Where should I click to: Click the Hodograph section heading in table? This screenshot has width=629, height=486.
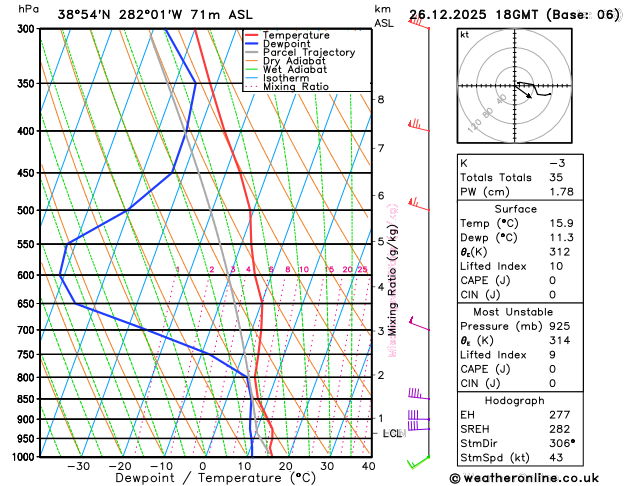point(515,400)
